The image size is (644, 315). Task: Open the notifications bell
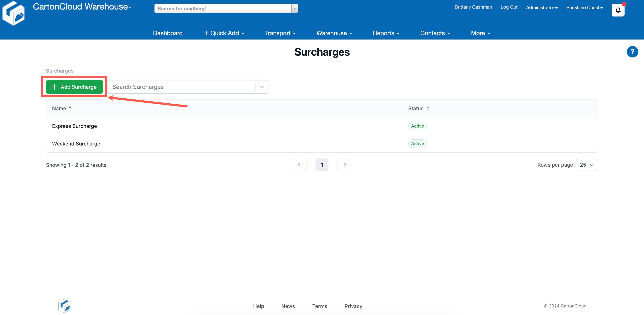pyautogui.click(x=618, y=10)
